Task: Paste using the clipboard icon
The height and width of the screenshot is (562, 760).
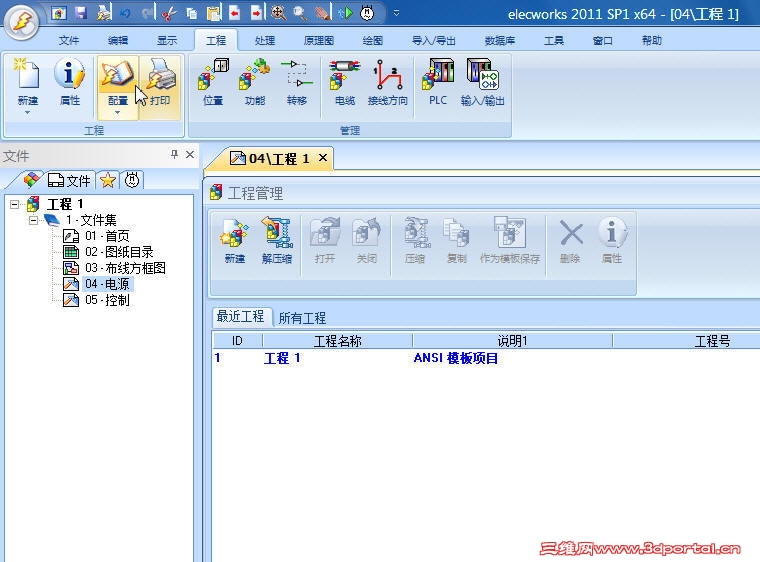Action: [x=213, y=13]
